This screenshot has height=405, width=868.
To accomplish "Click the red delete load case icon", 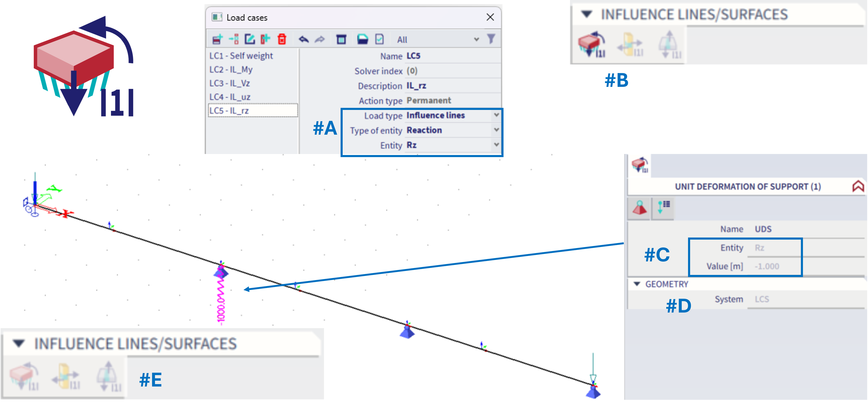I will 282,39.
